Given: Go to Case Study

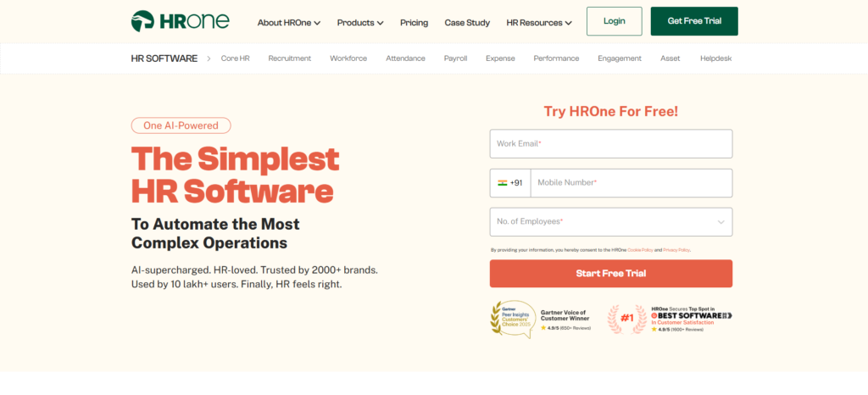Looking at the screenshot, I should (x=467, y=23).
